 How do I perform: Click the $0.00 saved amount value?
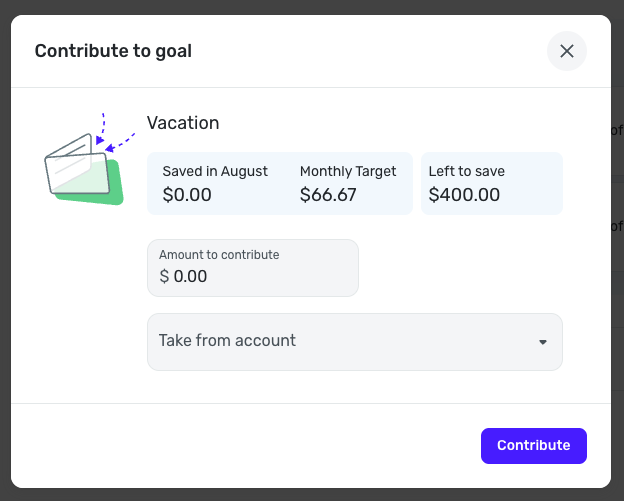tap(187, 195)
